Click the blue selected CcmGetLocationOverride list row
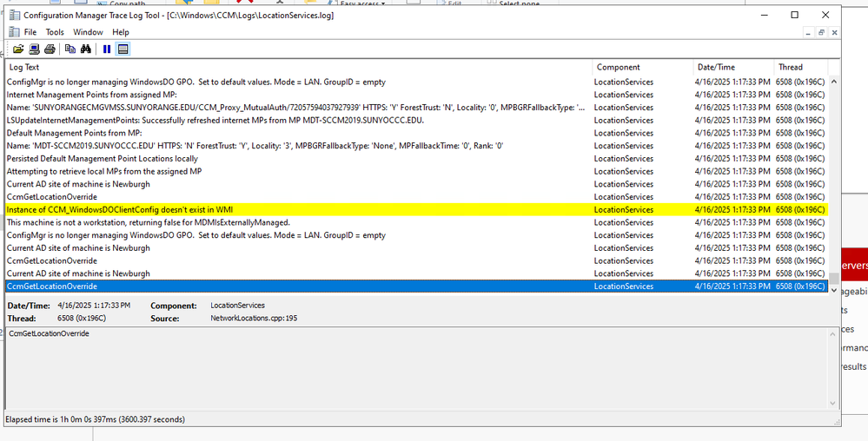The image size is (868, 441). pyautogui.click(x=416, y=286)
